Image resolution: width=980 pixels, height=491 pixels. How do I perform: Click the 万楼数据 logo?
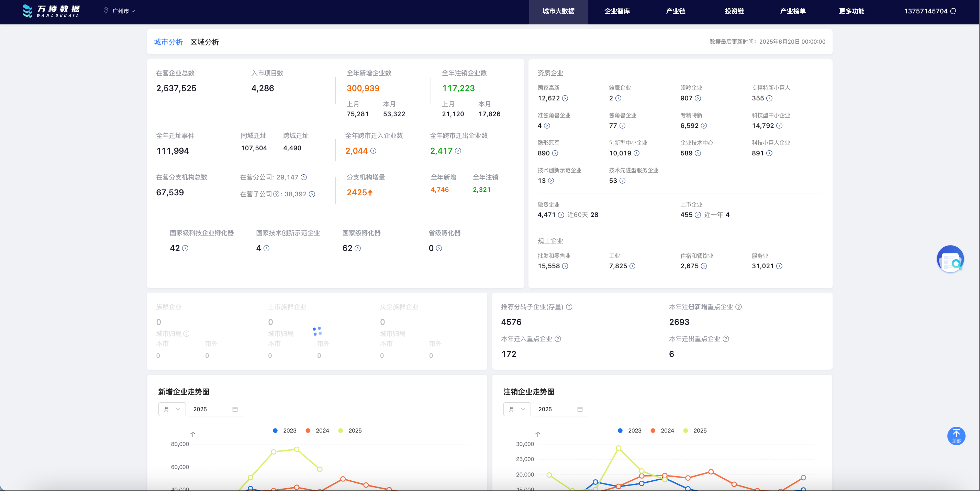[51, 11]
